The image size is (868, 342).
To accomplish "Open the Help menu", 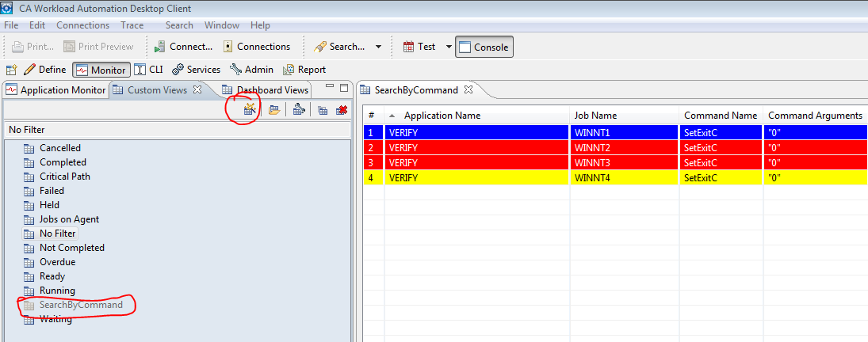I will pyautogui.click(x=260, y=25).
